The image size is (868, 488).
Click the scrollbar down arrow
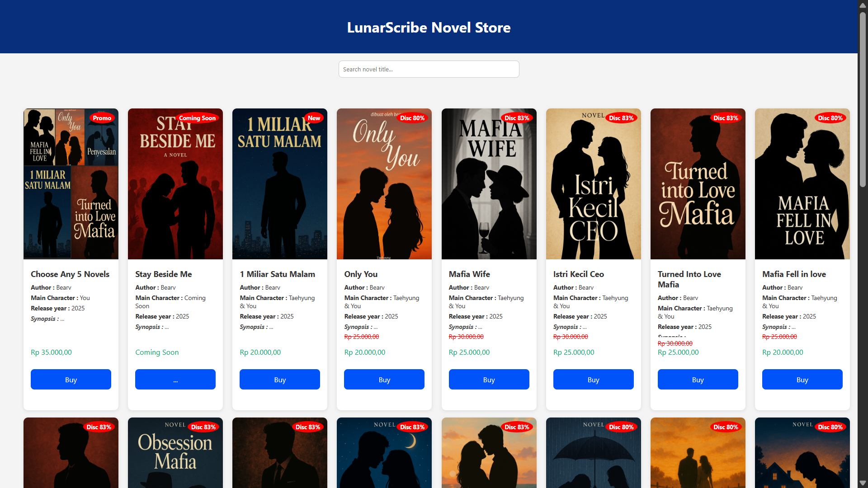pyautogui.click(x=863, y=483)
